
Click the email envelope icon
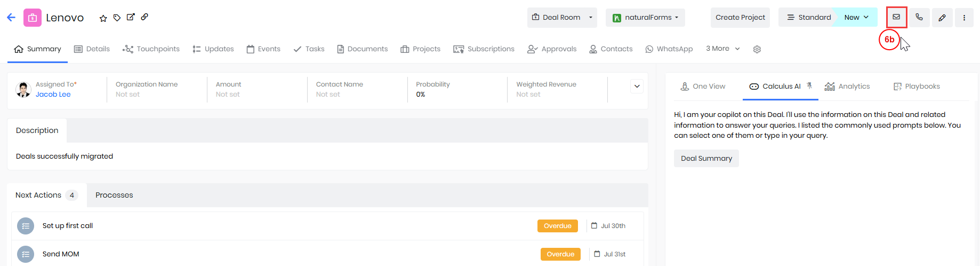pos(896,17)
